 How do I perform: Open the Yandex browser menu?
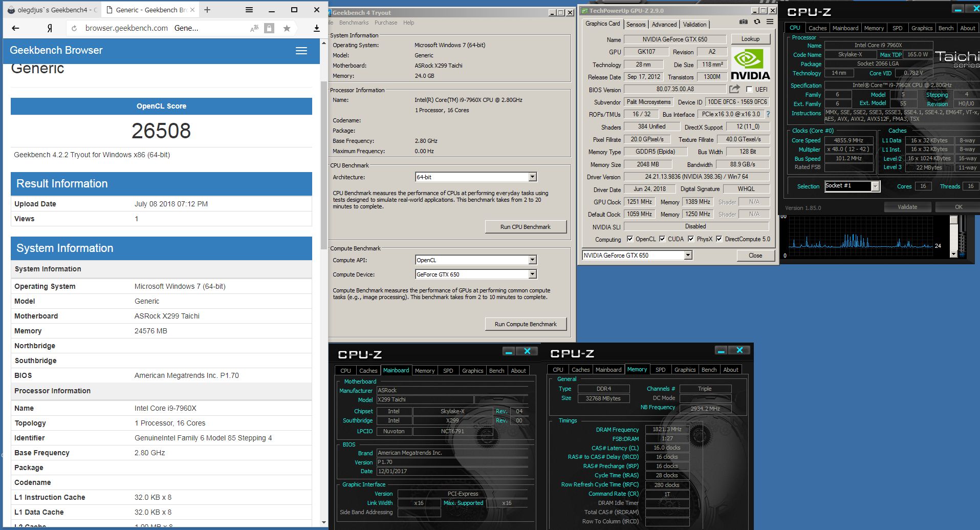[x=249, y=10]
